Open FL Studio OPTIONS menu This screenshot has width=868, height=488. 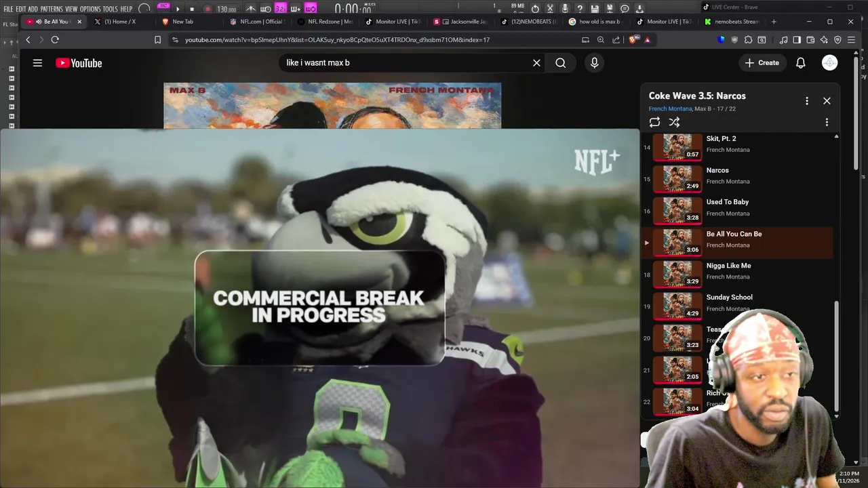tap(90, 9)
